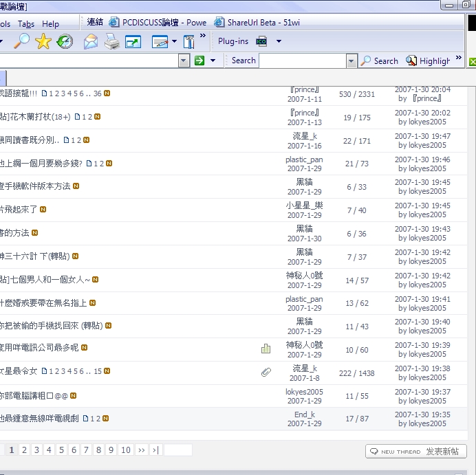Click the paperclip attachment icon
Image resolution: width=476 pixels, height=475 pixels.
pyautogui.click(x=266, y=373)
